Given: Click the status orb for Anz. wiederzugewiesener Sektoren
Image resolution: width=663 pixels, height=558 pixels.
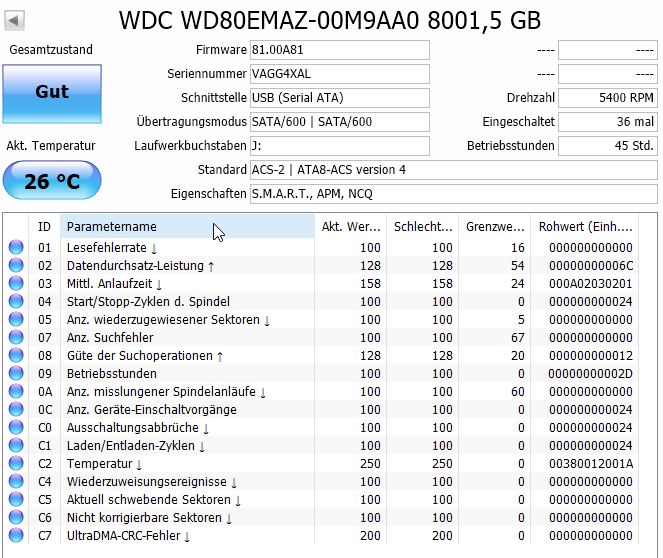Looking at the screenshot, I should click(x=16, y=319).
